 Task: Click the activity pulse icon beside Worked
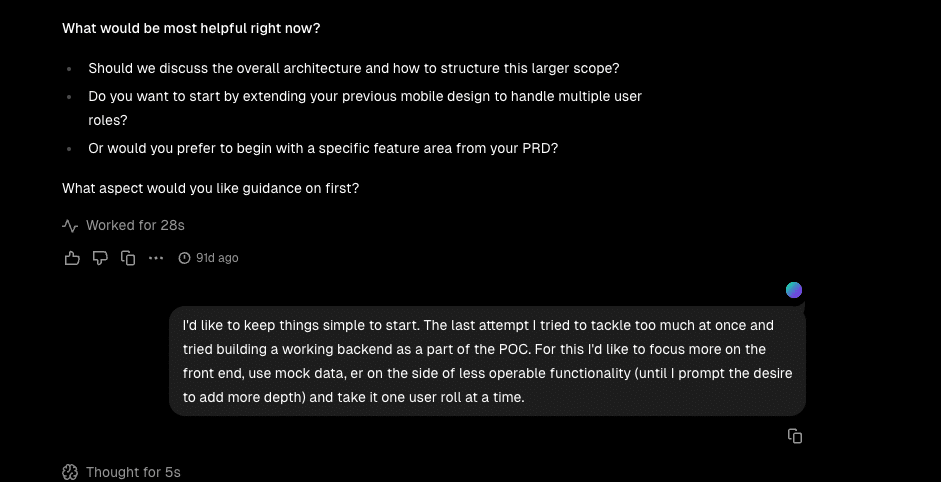pos(70,226)
